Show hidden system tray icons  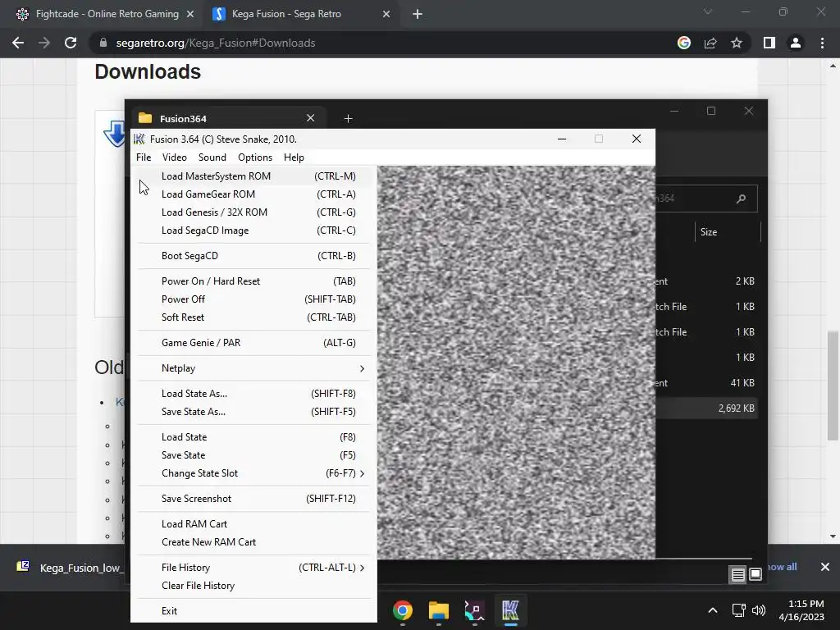713,610
